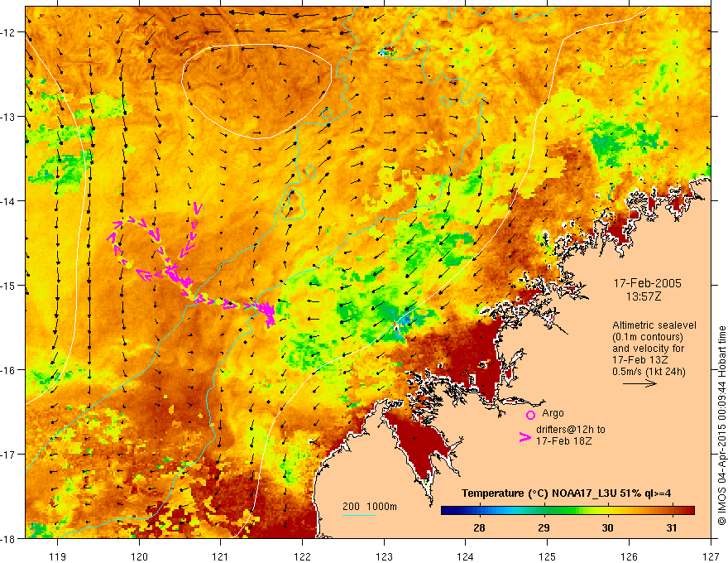The height and width of the screenshot is (563, 728).
Task: Click the colorbar tick label 31
Action: [672, 527]
